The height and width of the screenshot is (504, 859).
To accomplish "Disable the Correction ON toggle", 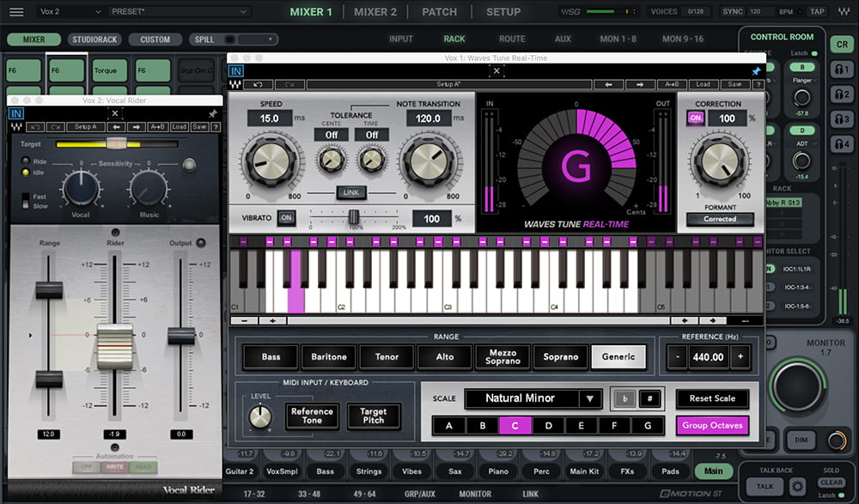I will [x=695, y=119].
